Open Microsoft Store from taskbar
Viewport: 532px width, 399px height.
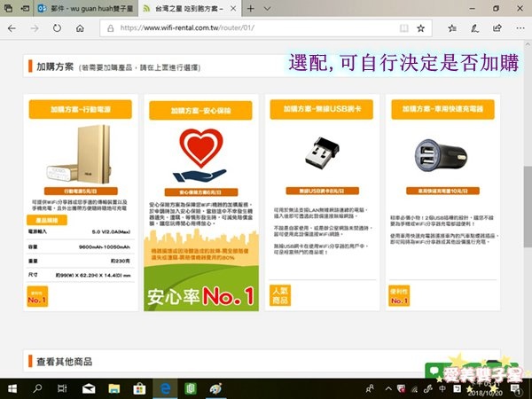pyautogui.click(x=139, y=389)
